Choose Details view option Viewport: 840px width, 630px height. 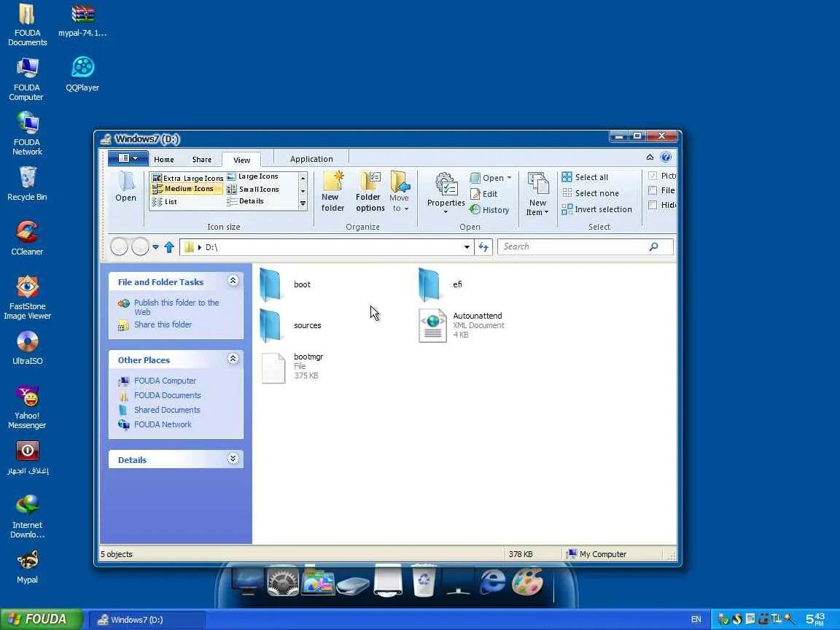pos(246,201)
